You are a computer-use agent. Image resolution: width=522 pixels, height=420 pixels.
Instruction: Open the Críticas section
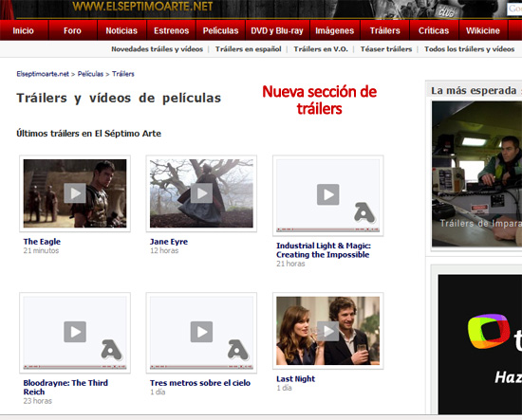coord(434,30)
